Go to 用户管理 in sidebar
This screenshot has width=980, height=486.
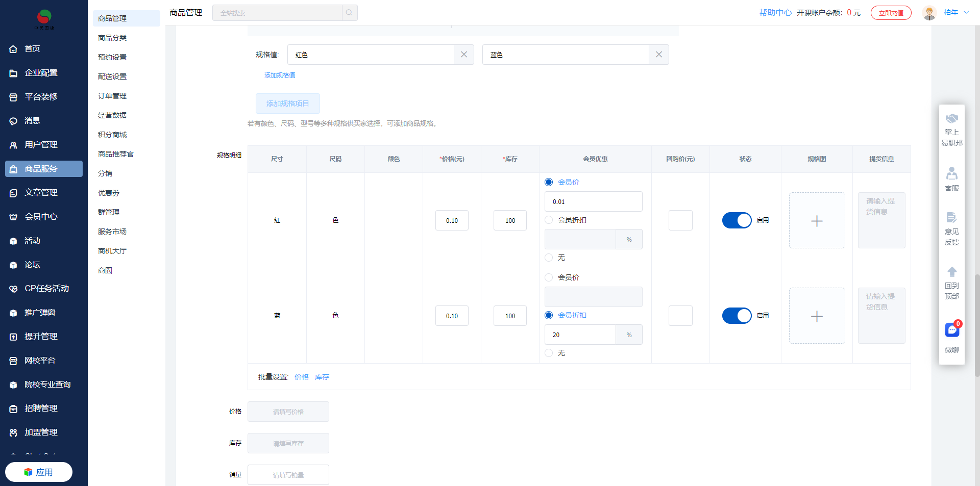click(x=41, y=145)
